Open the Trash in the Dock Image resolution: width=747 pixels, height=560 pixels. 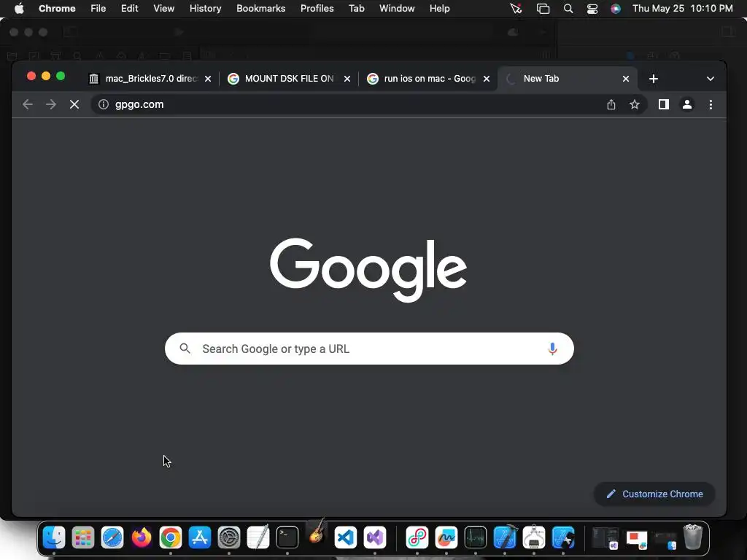coord(693,537)
